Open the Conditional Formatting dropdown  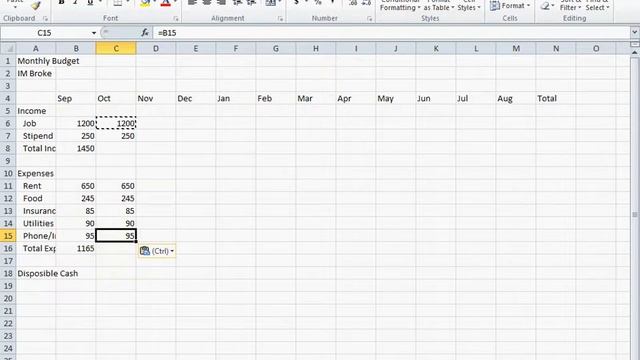(x=400, y=5)
